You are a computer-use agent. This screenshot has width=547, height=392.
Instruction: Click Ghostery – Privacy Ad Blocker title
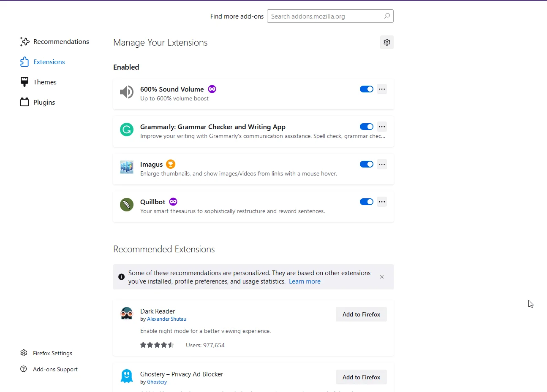(182, 374)
